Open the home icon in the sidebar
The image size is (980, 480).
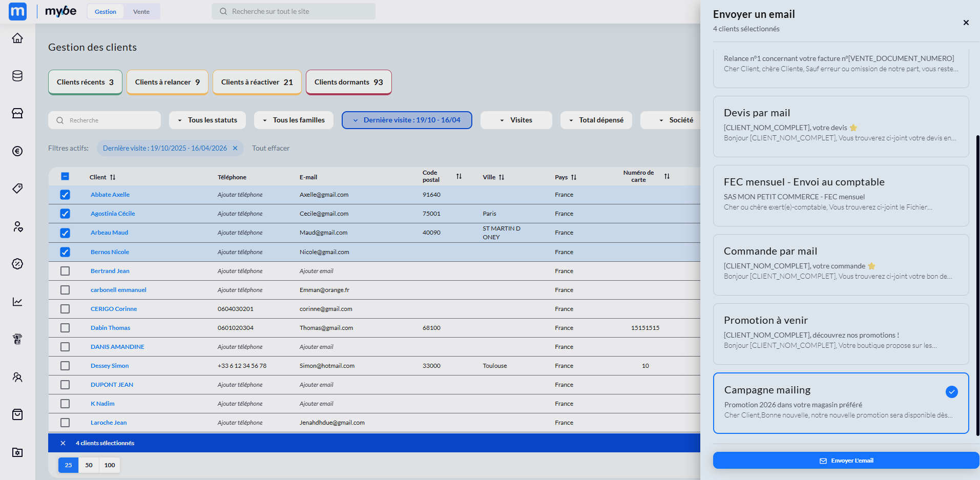coord(17,38)
